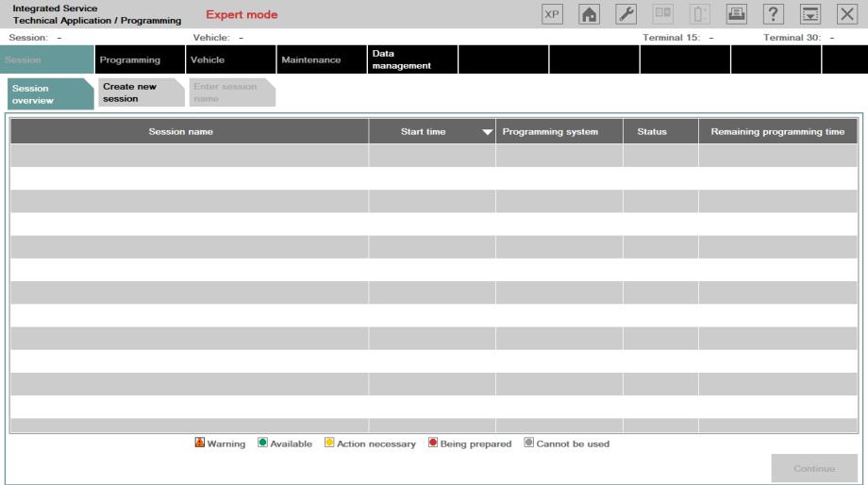
Task: Click the Terminal 15 status text
Action: pyautogui.click(x=678, y=38)
